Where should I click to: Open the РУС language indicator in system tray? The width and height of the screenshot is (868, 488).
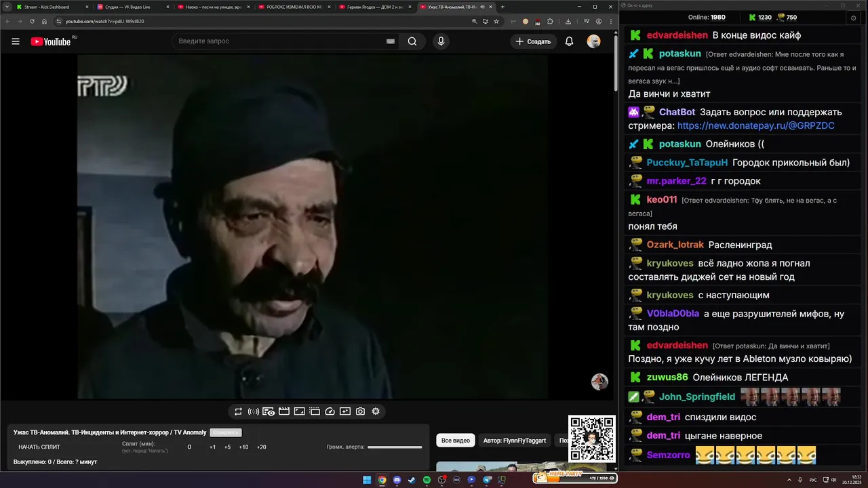[814, 480]
